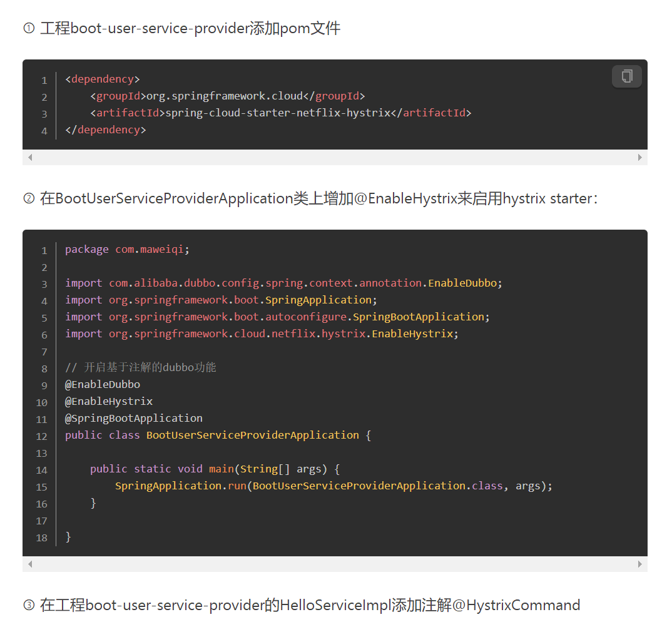This screenshot has width=672, height=627.
Task: Click the @EnableDubbo annotation
Action: coord(103,384)
